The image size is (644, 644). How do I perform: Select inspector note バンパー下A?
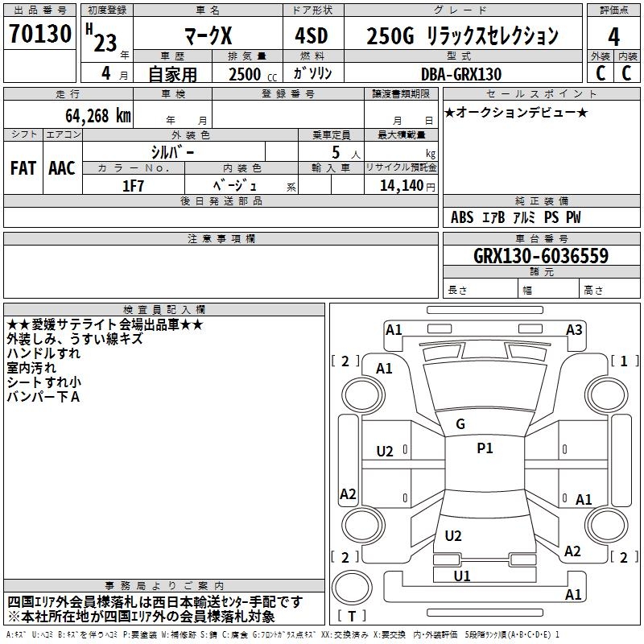[43, 397]
